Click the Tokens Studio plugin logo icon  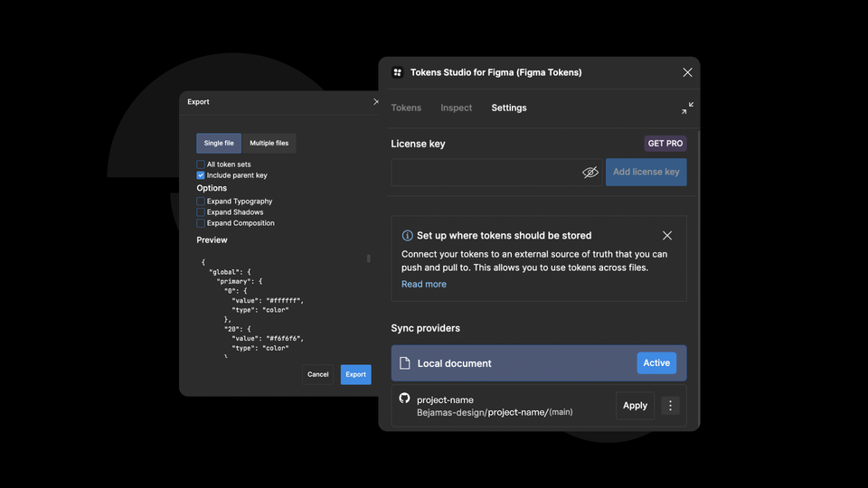(398, 72)
